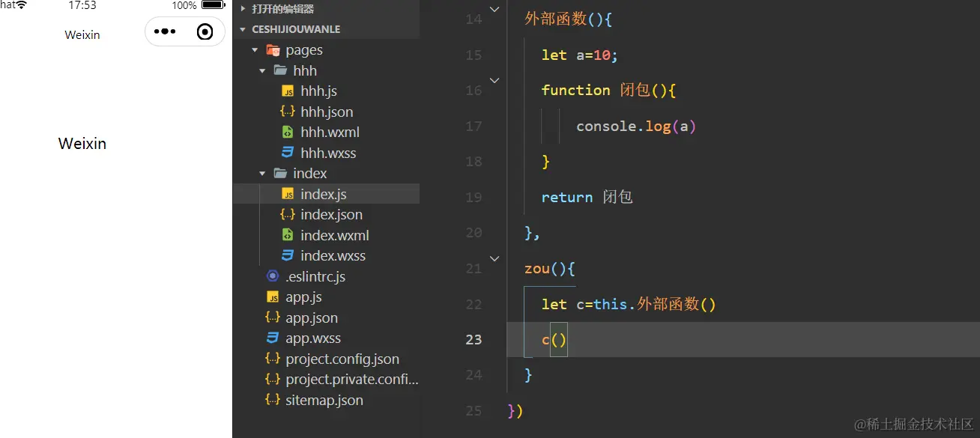This screenshot has width=980, height=438.
Task: Open app.wxss file
Action: 313,338
